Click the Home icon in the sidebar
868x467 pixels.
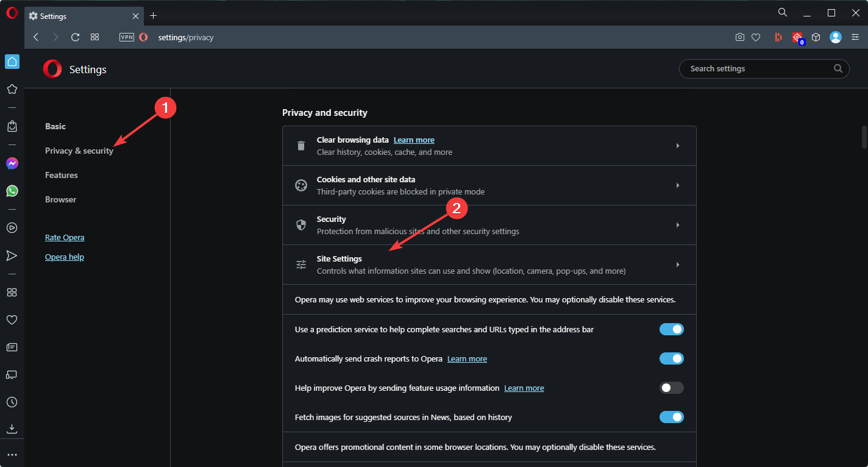(12, 62)
